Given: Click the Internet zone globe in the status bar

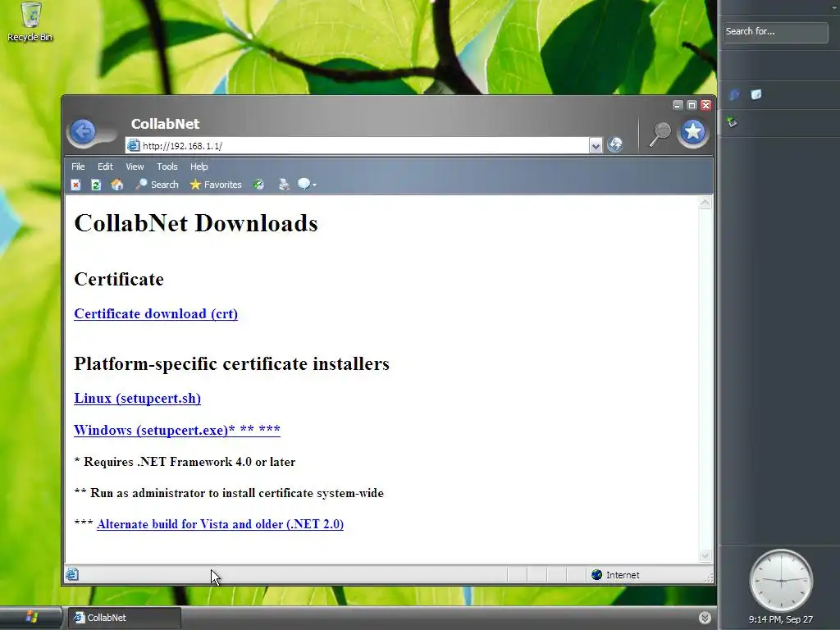Looking at the screenshot, I should click(597, 575).
